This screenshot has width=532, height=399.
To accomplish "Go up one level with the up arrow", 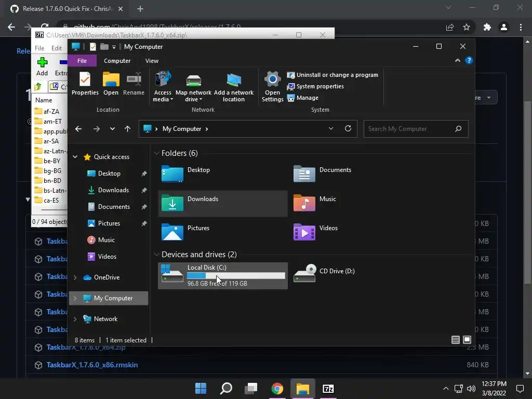I will tap(128, 129).
